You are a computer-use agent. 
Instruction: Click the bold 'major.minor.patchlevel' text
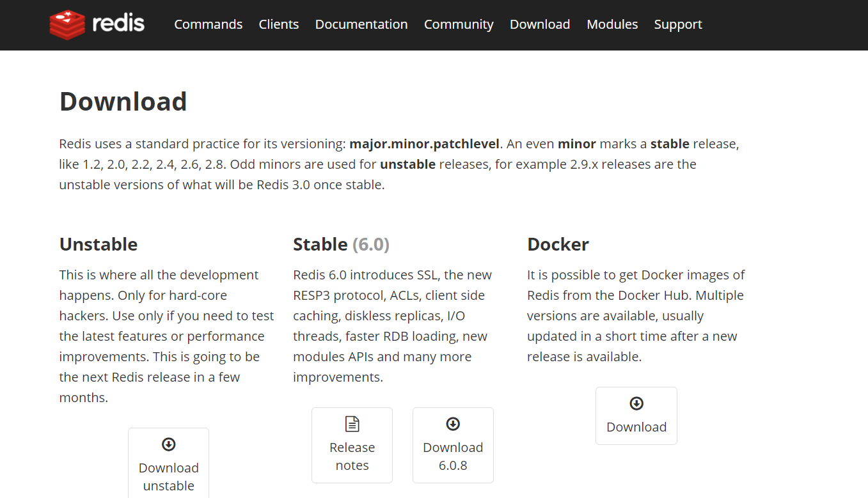tap(424, 144)
